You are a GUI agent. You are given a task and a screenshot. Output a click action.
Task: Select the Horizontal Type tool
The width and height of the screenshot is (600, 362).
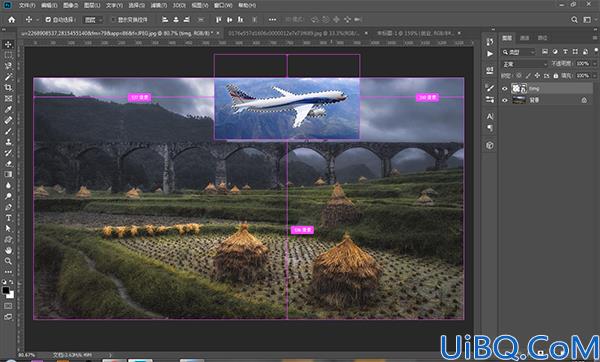[x=8, y=218]
